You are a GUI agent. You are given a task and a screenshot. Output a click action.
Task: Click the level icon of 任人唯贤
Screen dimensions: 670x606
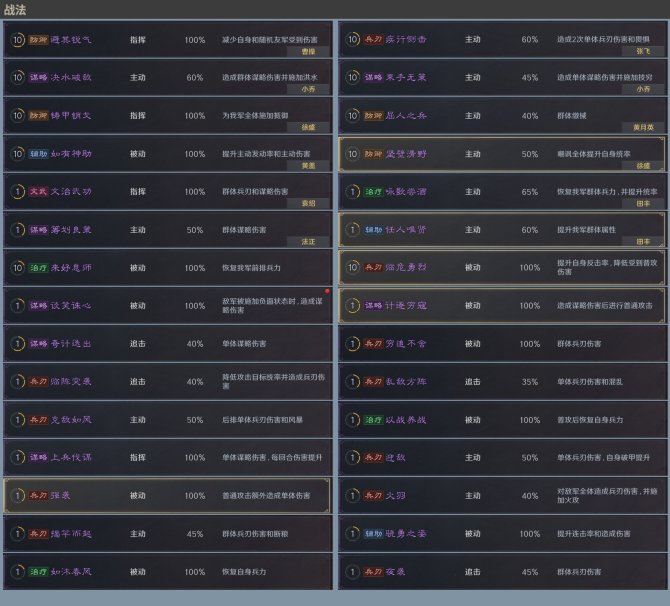click(x=352, y=230)
